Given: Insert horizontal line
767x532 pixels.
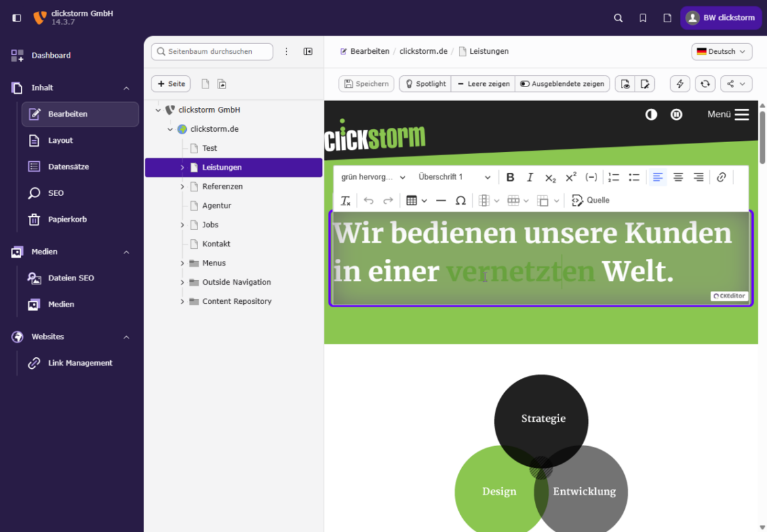Looking at the screenshot, I should (441, 200).
